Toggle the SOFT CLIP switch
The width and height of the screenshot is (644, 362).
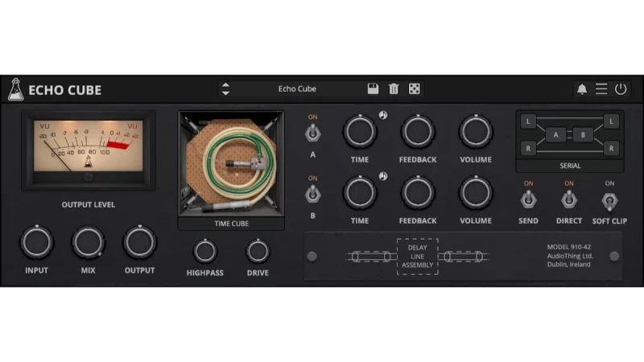point(609,201)
